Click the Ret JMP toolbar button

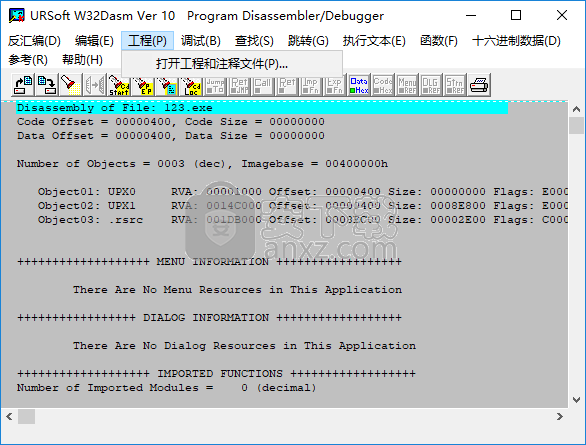(x=239, y=85)
